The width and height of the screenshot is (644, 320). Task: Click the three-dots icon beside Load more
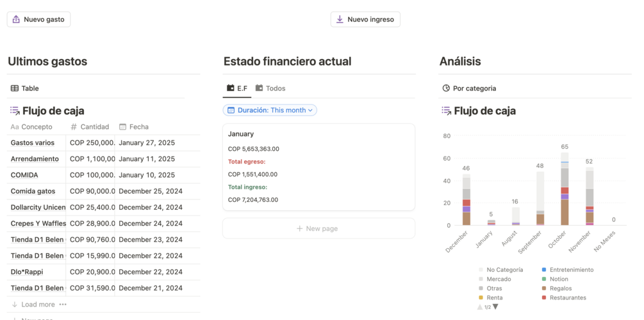[x=63, y=305]
